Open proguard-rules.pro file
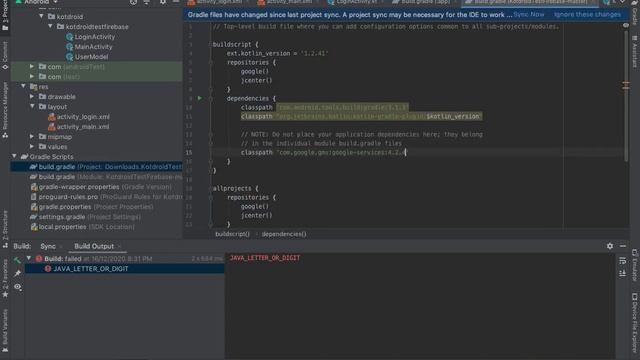Viewport: 640px width, 360px height. click(x=106, y=197)
